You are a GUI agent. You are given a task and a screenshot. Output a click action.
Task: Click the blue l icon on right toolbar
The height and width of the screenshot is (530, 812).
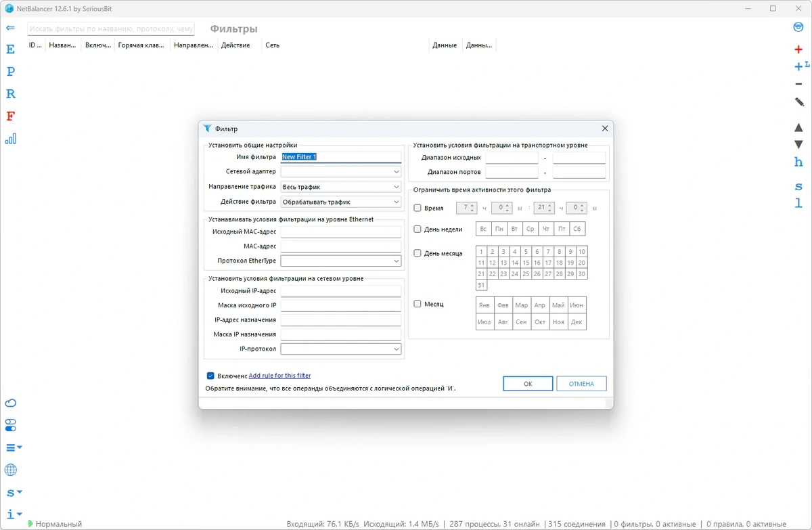point(798,203)
